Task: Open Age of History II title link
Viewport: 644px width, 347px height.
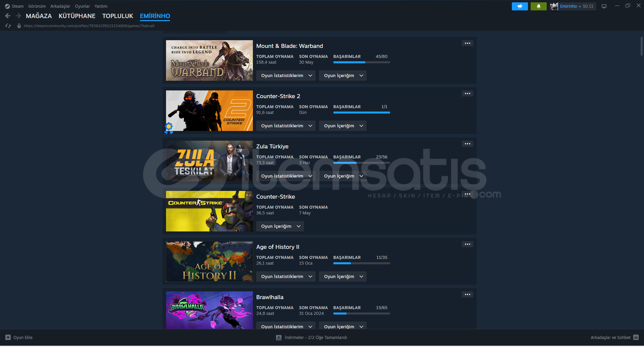Action: [278, 247]
